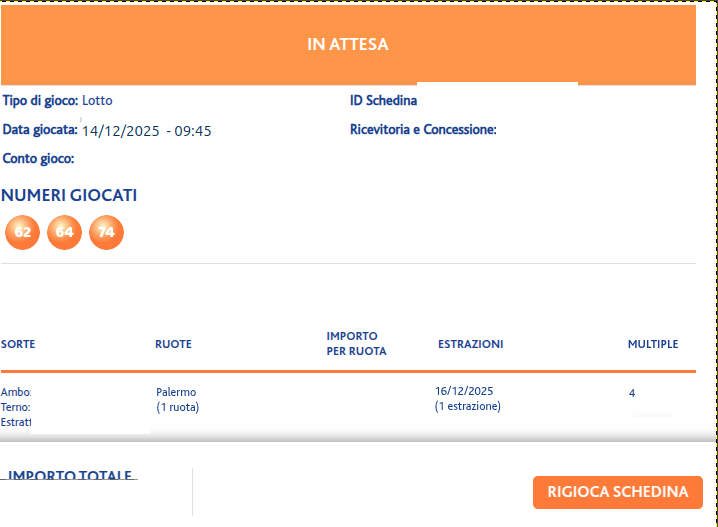The width and height of the screenshot is (718, 527).
Task: Click the ESTRAZIONI column header
Action: pyautogui.click(x=471, y=344)
